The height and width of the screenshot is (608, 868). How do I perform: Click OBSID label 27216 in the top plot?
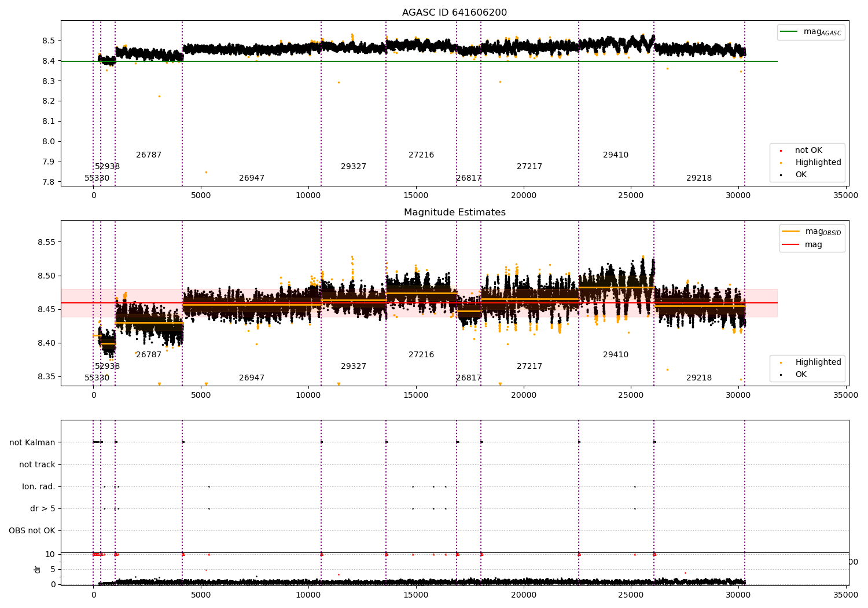tap(421, 155)
